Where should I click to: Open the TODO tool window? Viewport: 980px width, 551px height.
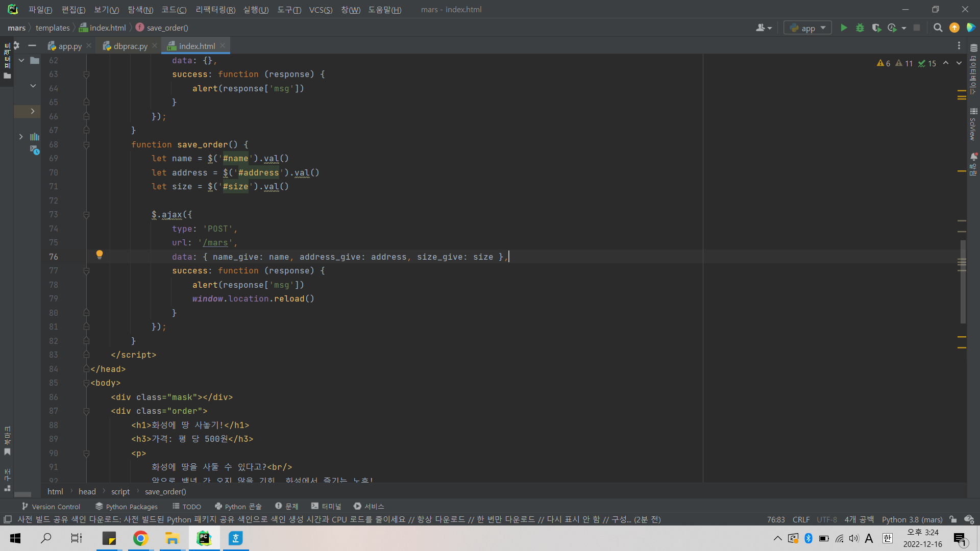187,507
